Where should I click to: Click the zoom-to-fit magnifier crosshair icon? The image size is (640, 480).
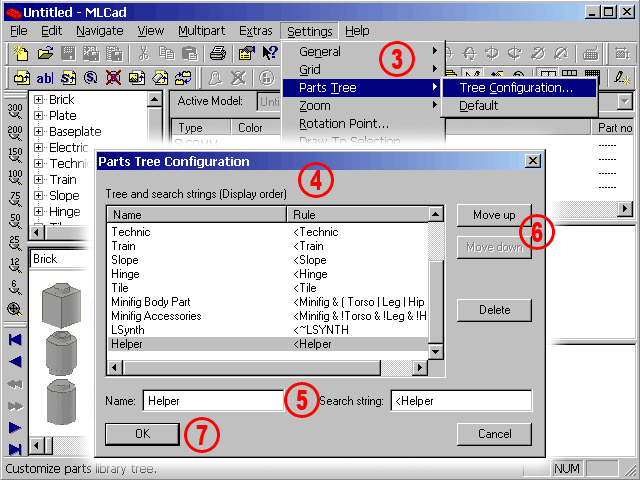15,309
